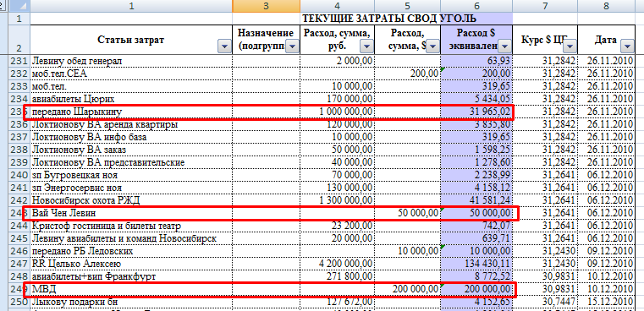Click cell 'Локтионову ВА аренда квартиры'
The image size is (644, 311).
point(131,124)
